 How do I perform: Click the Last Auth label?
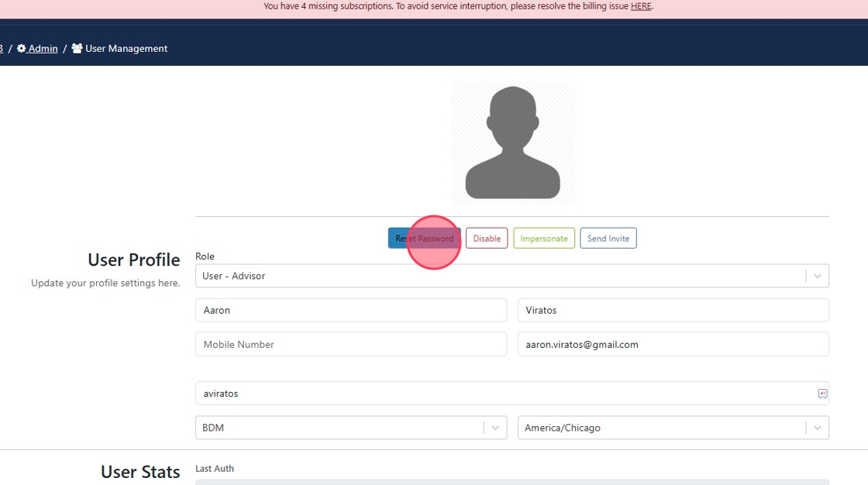click(x=214, y=469)
